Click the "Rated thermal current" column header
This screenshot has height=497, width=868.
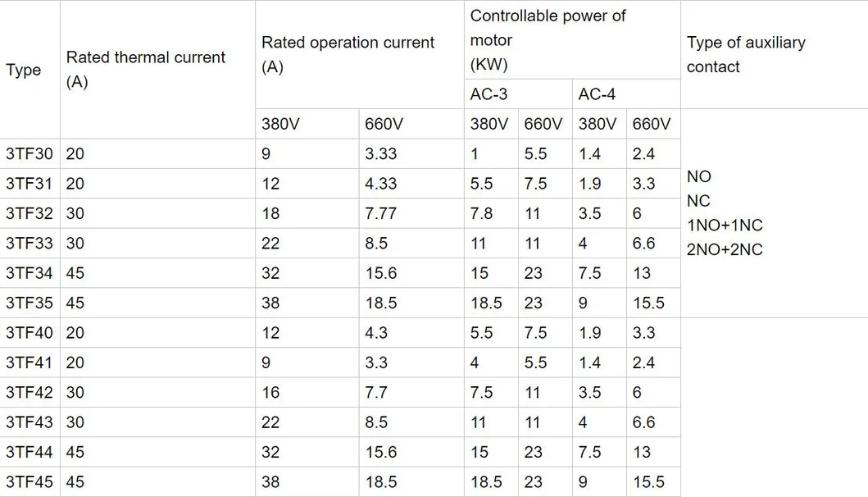145,69
